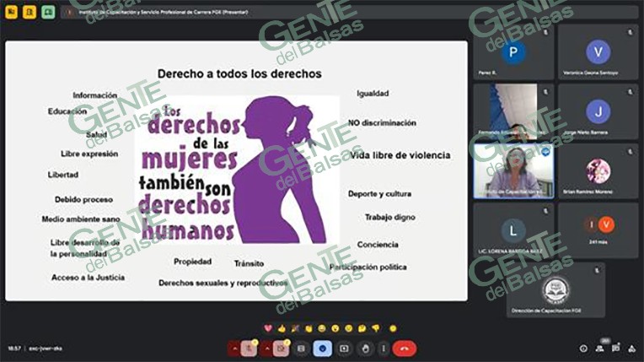Open the emoji reactions button
Screen dimensions: 644x362
322,348
